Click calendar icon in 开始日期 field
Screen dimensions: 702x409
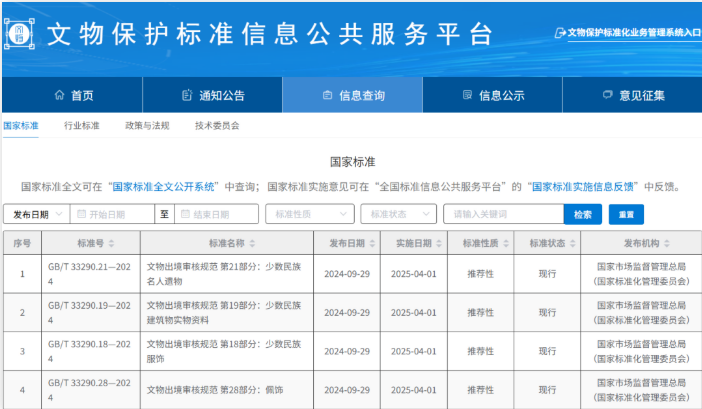click(x=79, y=214)
